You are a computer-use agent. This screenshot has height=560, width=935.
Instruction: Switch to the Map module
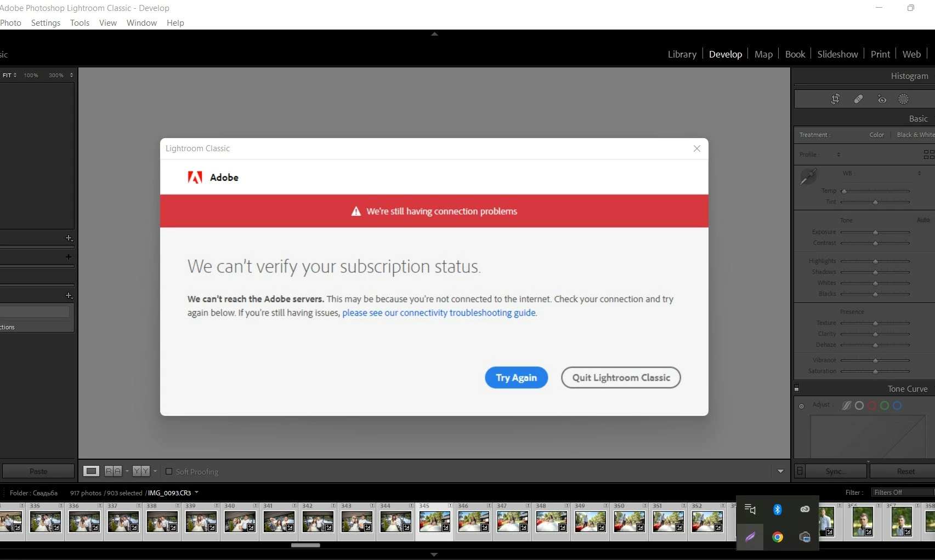(x=763, y=54)
